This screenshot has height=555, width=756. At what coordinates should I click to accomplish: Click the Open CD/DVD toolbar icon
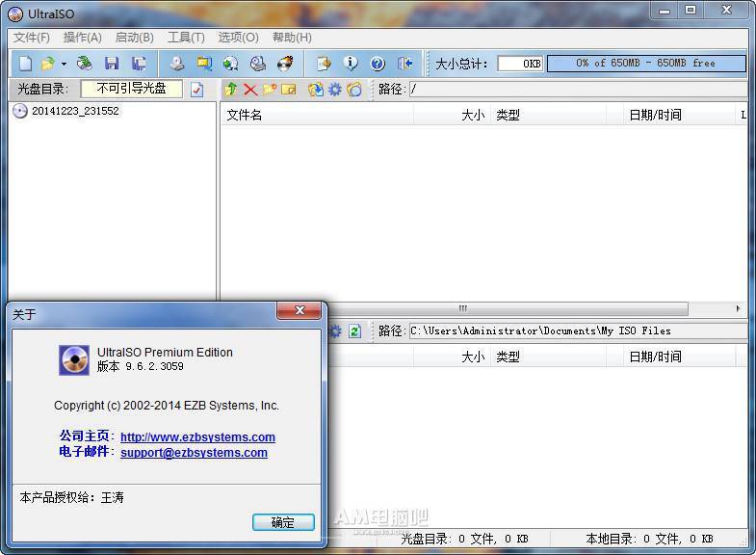click(x=85, y=64)
